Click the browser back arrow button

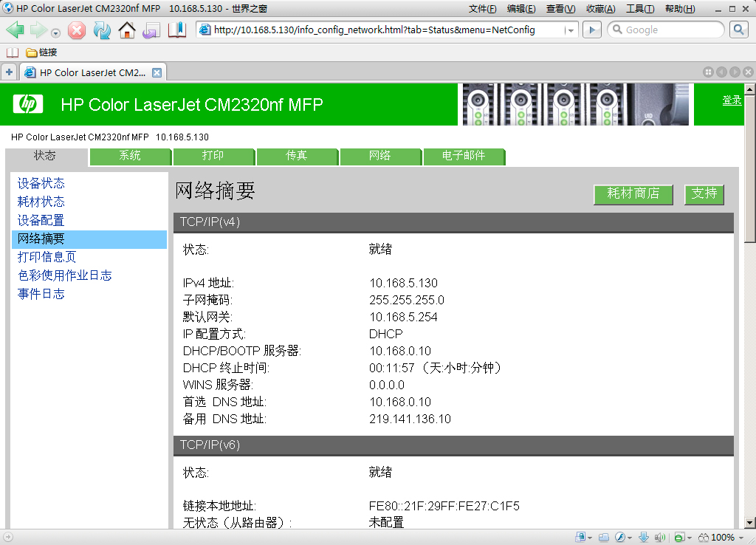[16, 30]
